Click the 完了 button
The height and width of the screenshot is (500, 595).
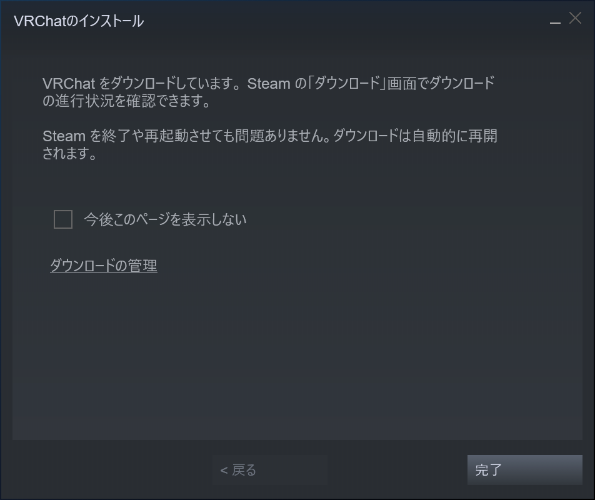pyautogui.click(x=525, y=470)
